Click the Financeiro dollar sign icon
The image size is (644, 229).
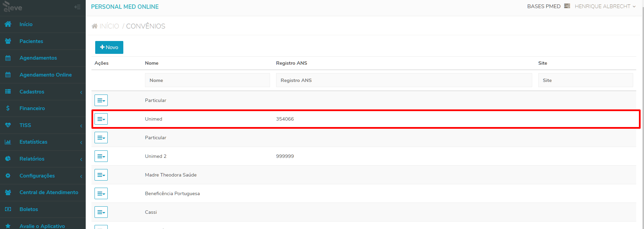[8, 108]
